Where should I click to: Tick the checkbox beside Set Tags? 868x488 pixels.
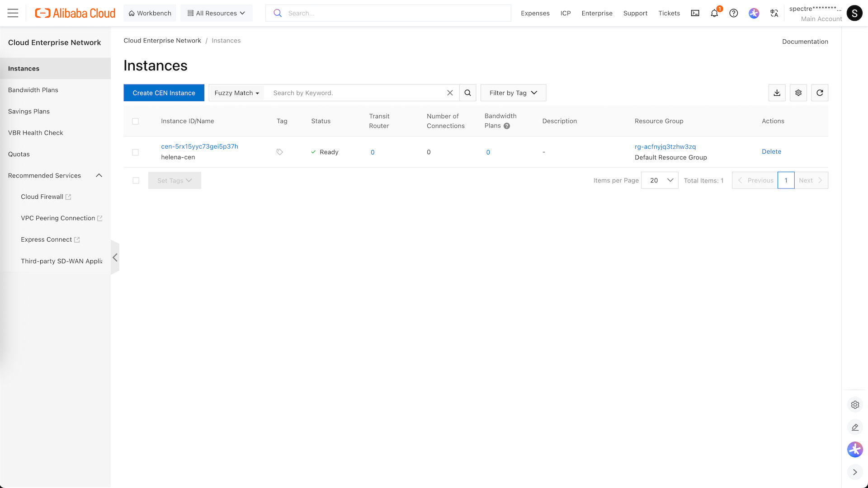[136, 180]
